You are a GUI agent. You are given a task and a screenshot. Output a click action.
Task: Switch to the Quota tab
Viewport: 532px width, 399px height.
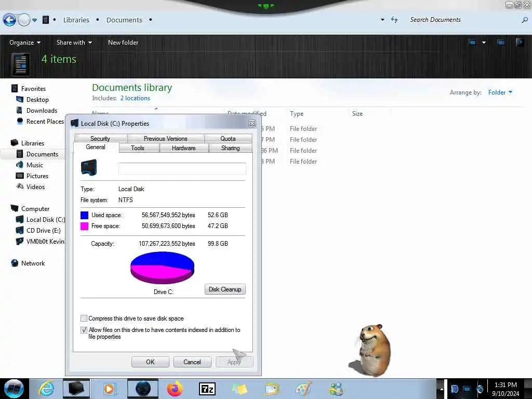(228, 138)
